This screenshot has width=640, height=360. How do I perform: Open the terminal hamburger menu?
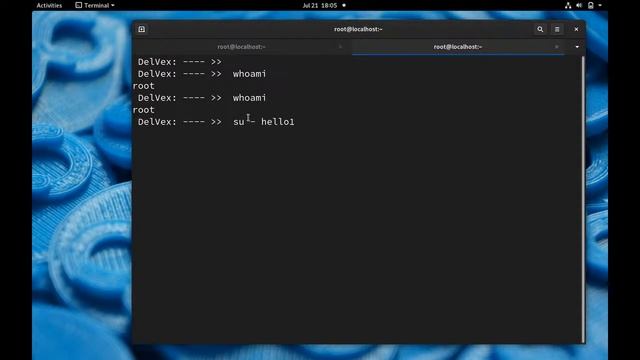557,29
